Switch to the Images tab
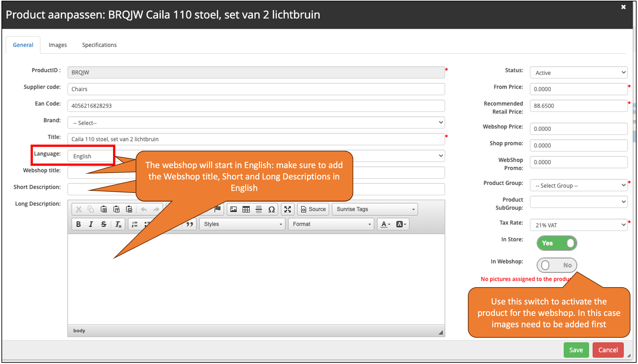 point(58,45)
